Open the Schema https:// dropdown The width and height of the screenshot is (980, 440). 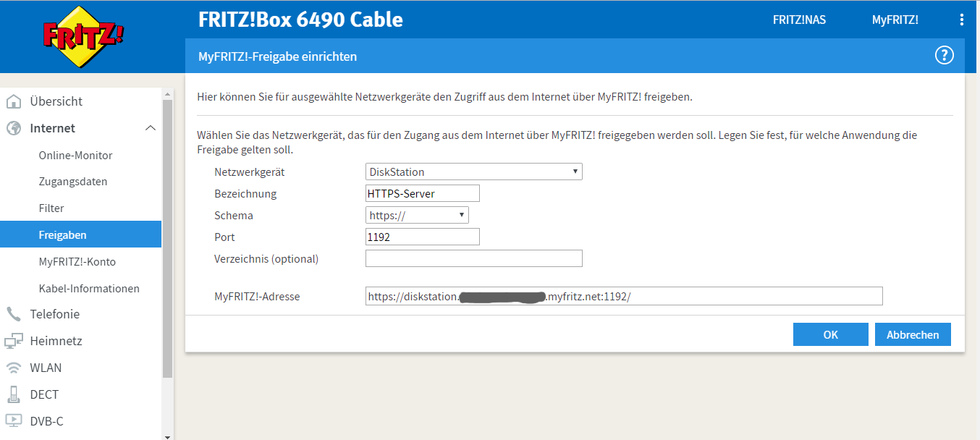[x=417, y=215]
